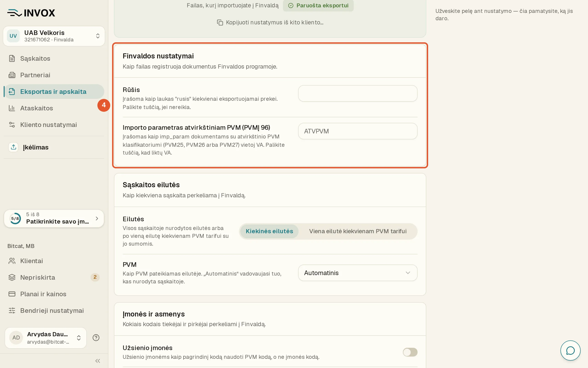Collapse the sidebar with double chevron
Image resolution: width=588 pixels, height=368 pixels.
pyautogui.click(x=98, y=361)
